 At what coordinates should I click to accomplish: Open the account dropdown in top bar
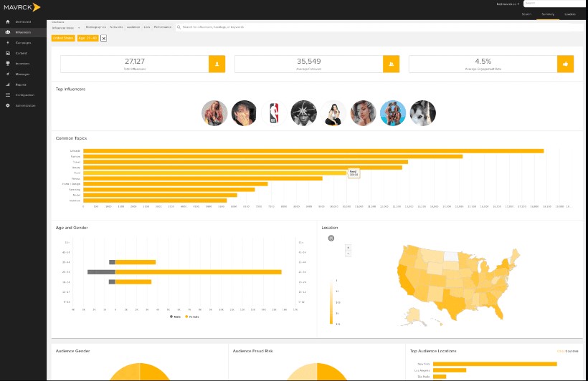coord(508,4)
